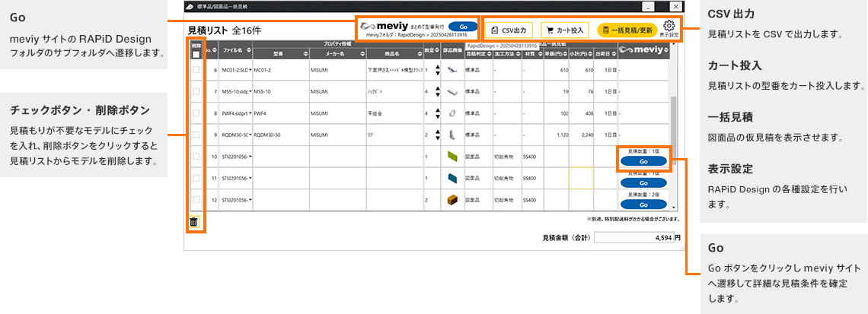Tick the delete checkbox for row 10
The height and width of the screenshot is (314, 868).
point(196,157)
